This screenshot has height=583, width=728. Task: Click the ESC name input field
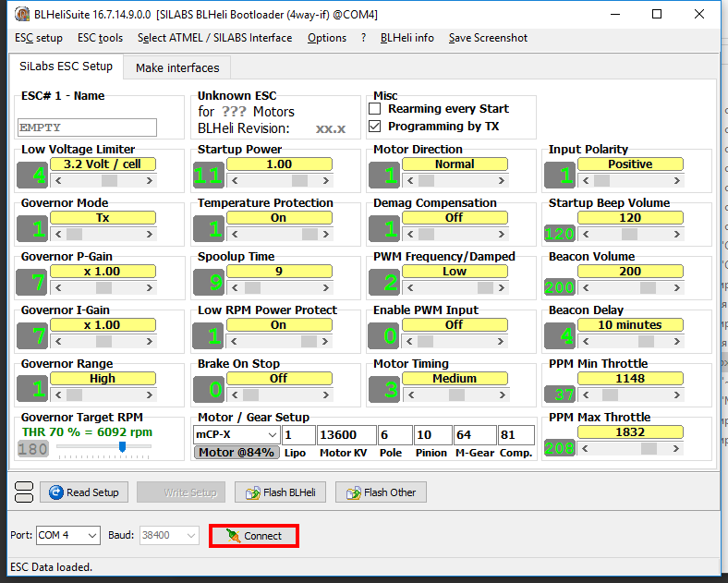point(87,128)
